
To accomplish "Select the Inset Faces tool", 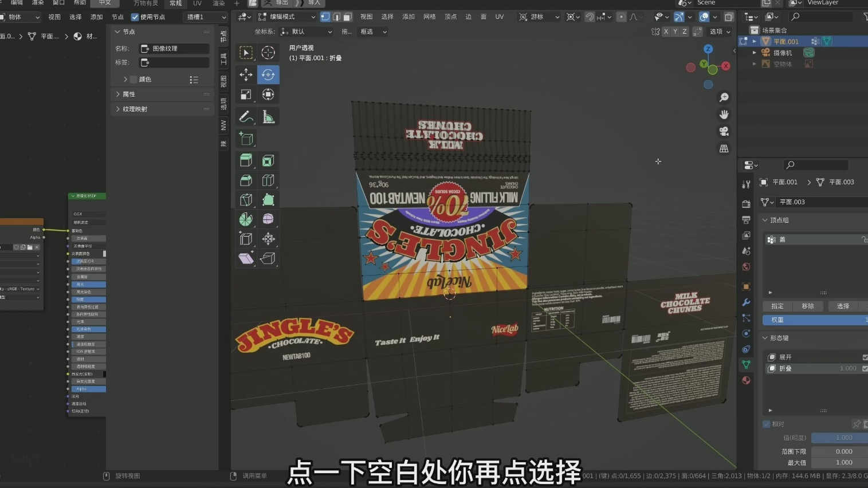I will 268,160.
